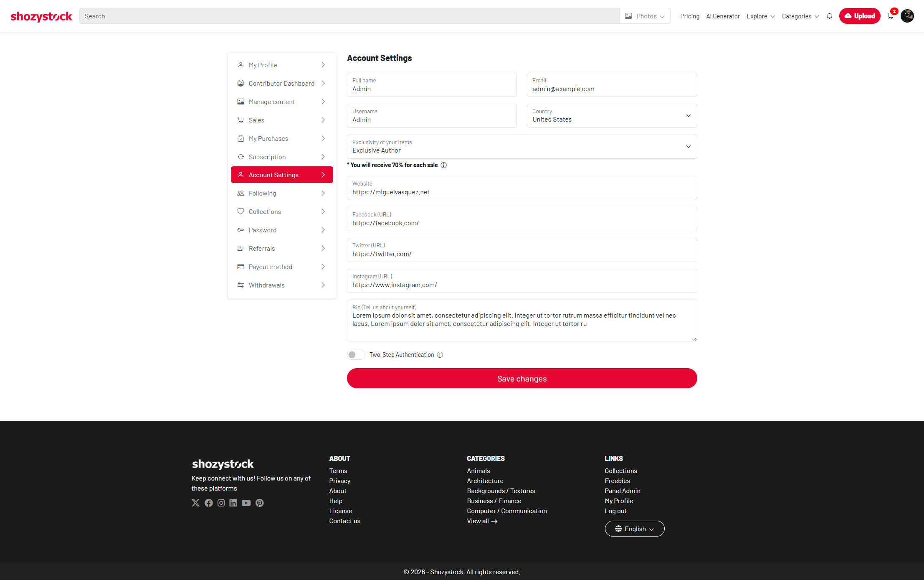Click the YouTube footer icon
924x580 pixels.
(x=246, y=503)
